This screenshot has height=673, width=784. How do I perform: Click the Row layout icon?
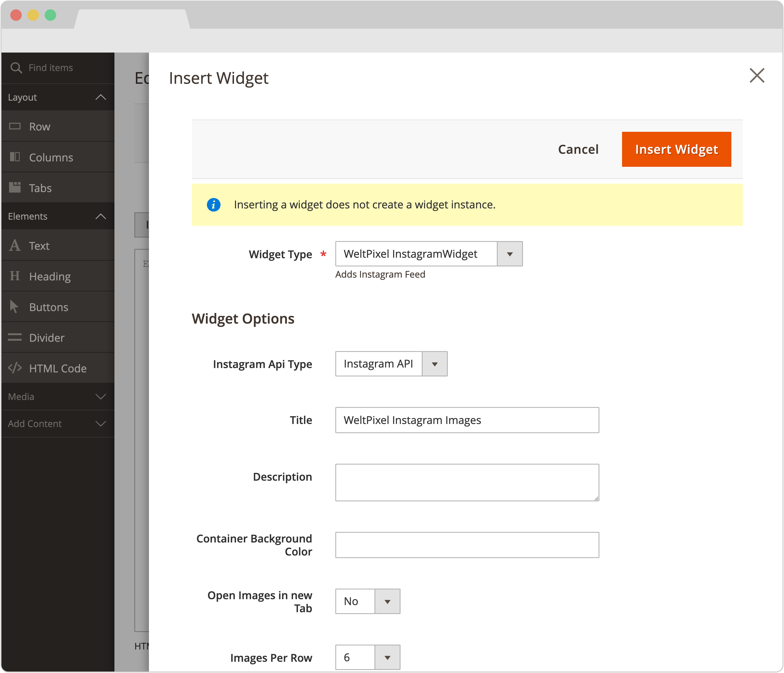15,126
